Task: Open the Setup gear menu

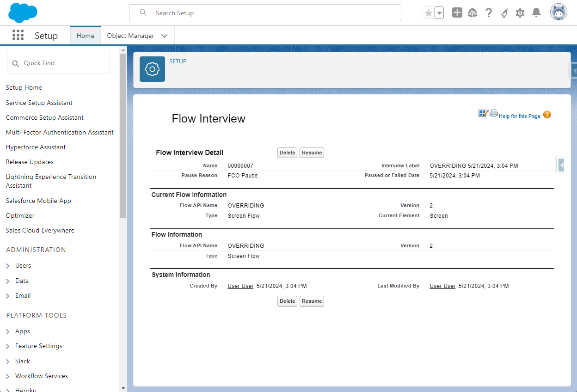Action: point(520,13)
